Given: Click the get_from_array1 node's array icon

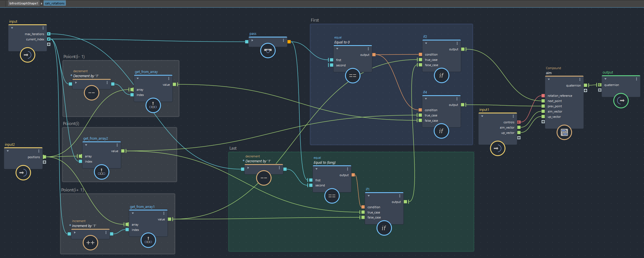Looking at the screenshot, I should (x=148, y=240).
